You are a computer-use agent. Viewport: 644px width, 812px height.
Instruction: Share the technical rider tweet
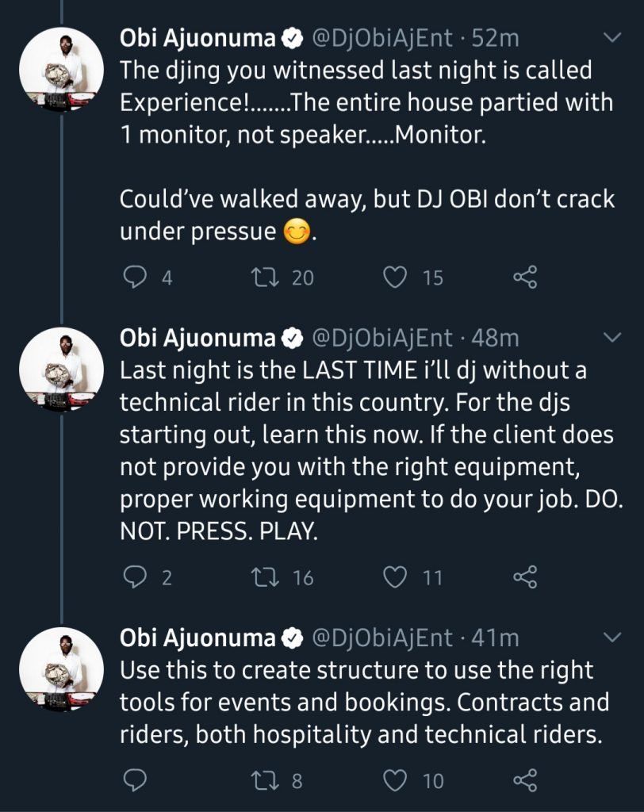tap(525, 577)
